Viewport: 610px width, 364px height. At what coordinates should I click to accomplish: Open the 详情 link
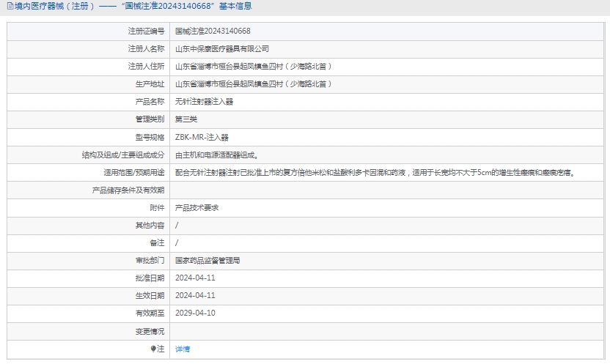pyautogui.click(x=183, y=349)
